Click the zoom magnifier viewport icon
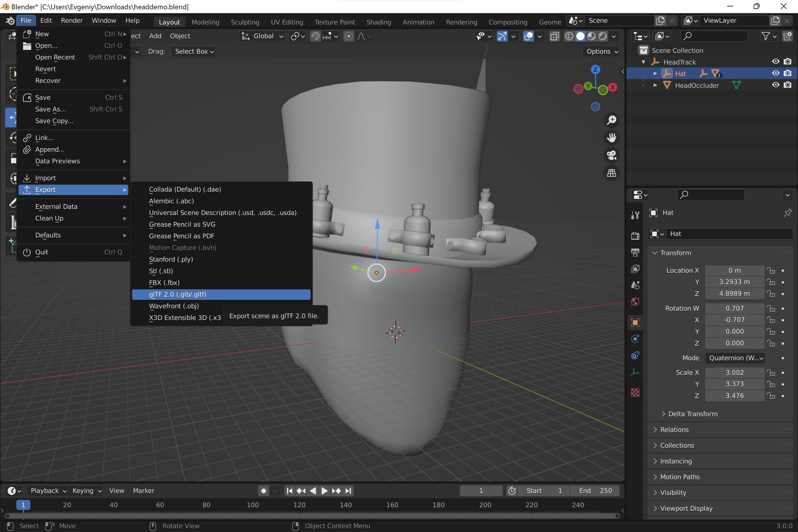798x532 pixels. [x=611, y=120]
